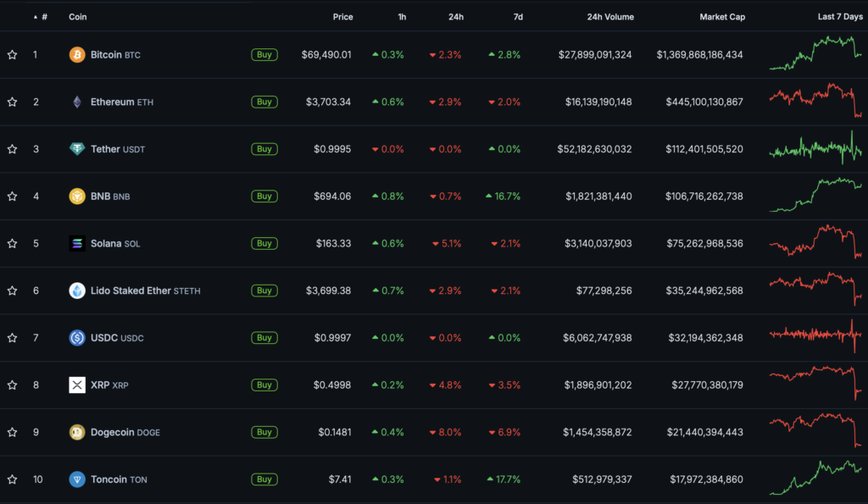Toggle favorite star for Solana

click(x=13, y=244)
